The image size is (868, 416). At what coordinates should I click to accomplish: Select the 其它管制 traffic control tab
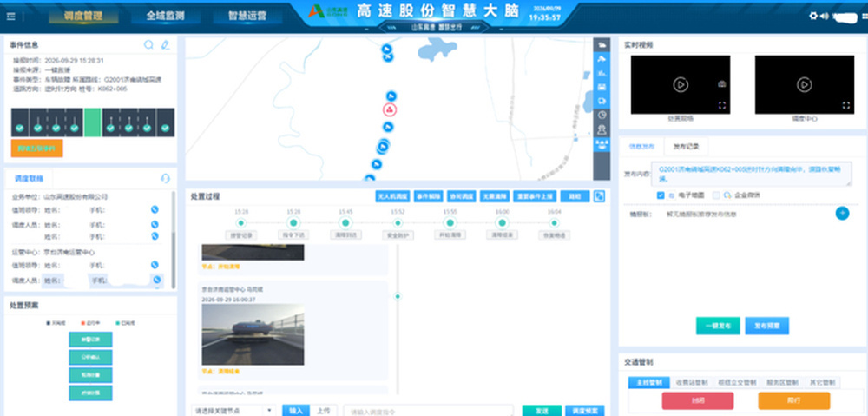coord(822,383)
